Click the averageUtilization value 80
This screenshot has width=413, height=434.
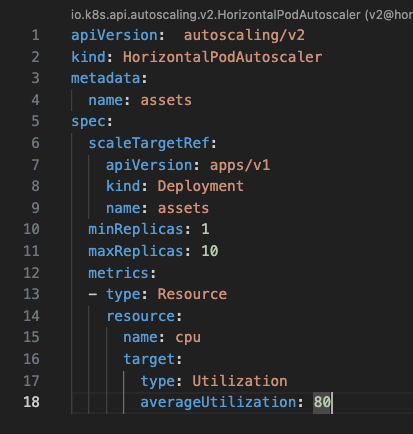(322, 402)
